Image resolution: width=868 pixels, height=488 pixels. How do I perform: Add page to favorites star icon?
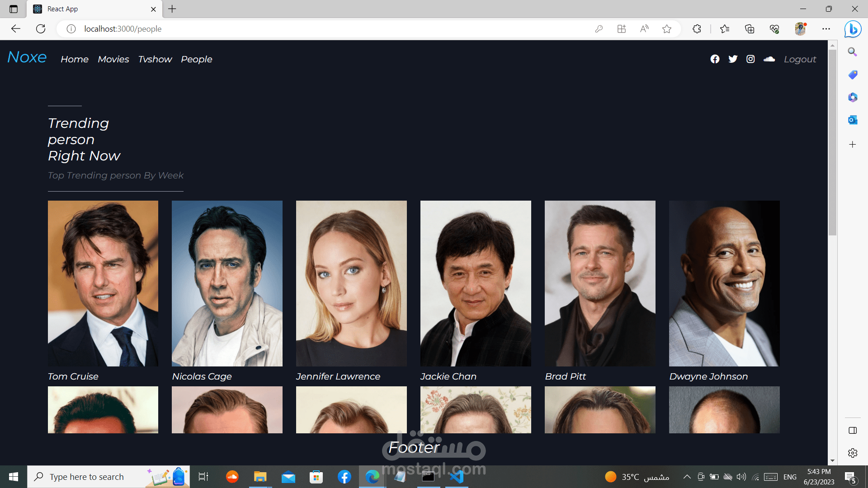666,29
